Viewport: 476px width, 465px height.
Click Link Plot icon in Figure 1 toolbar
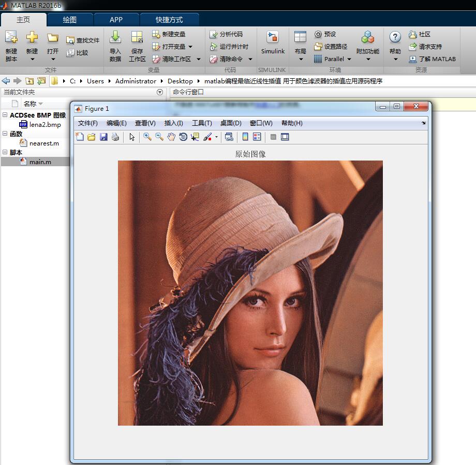pos(229,137)
